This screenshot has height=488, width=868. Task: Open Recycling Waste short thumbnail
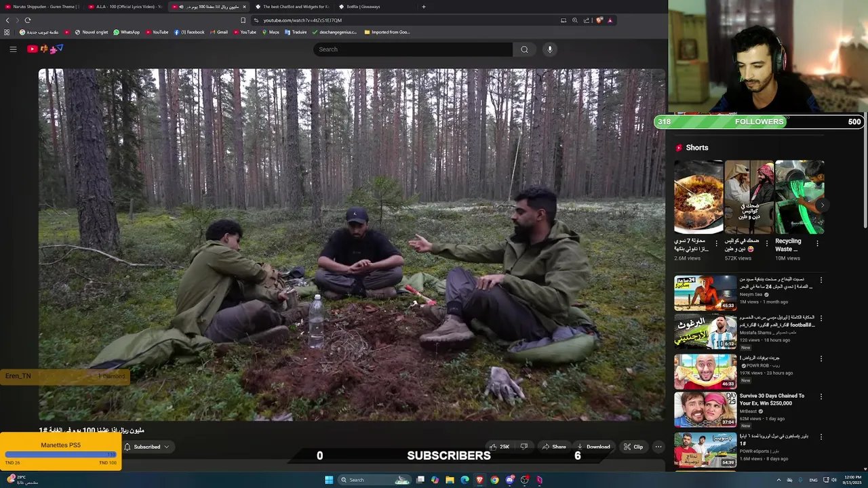tap(800, 197)
